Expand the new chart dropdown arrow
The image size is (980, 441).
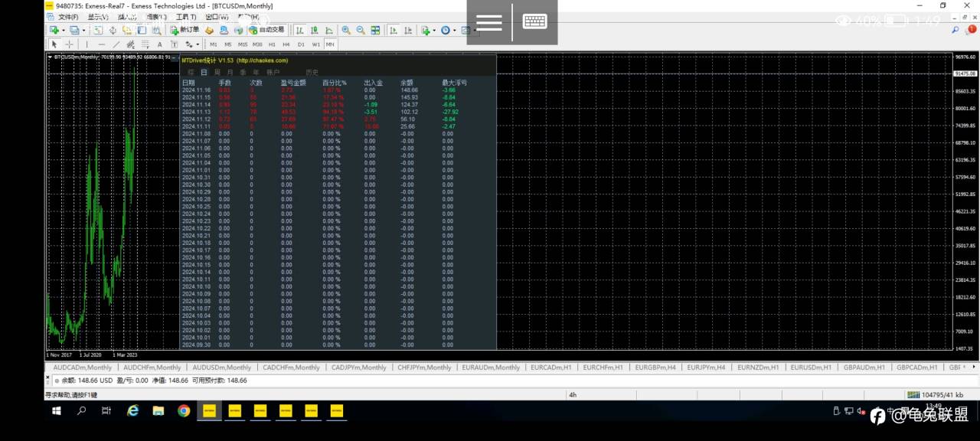[63, 30]
